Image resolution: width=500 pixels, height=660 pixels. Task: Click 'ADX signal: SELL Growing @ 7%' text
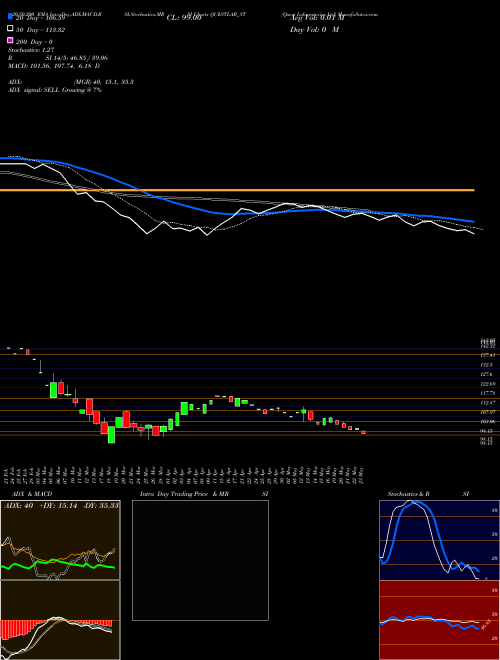pos(55,90)
